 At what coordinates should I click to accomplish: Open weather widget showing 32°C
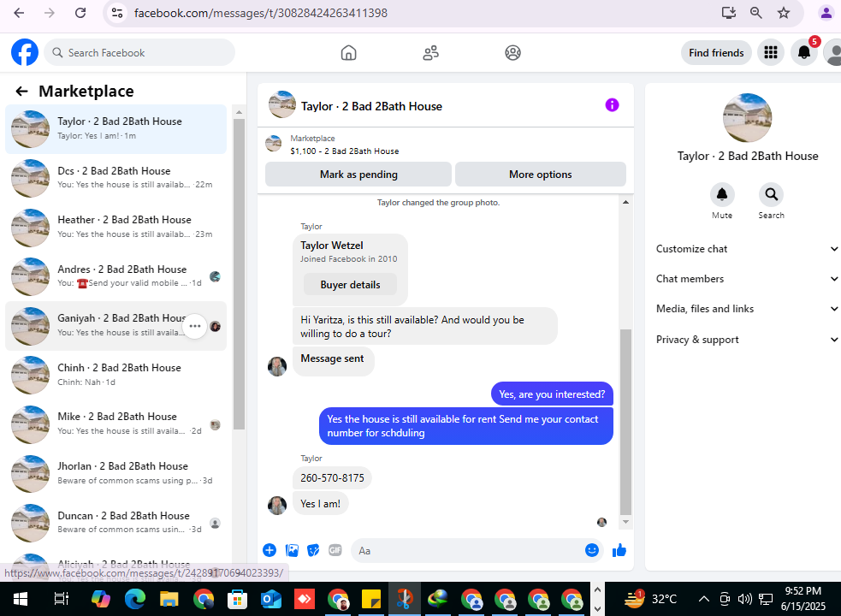click(650, 599)
